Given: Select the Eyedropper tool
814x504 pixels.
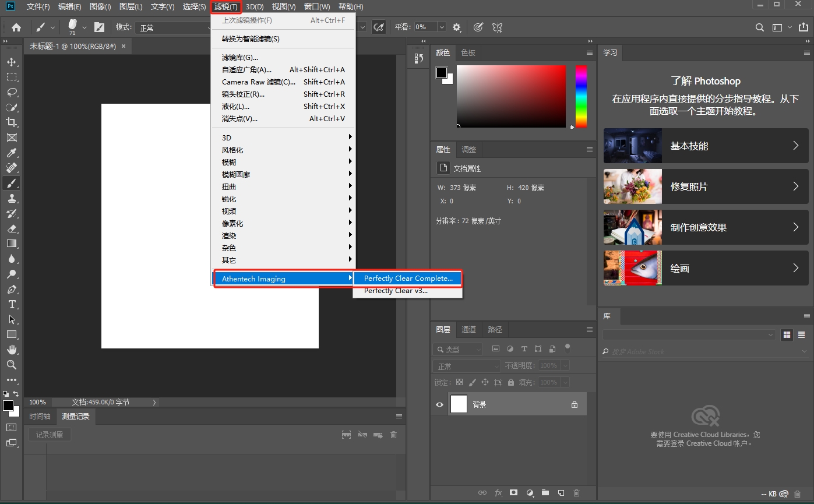Looking at the screenshot, I should (x=12, y=153).
